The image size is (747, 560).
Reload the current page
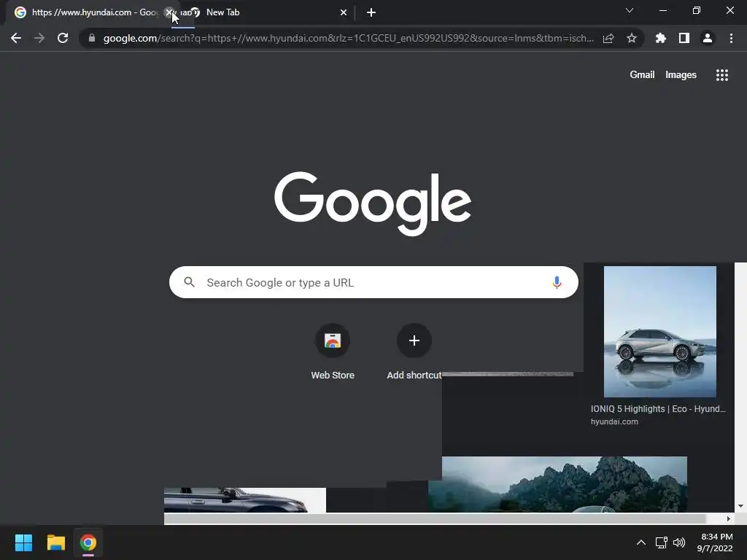click(x=63, y=38)
